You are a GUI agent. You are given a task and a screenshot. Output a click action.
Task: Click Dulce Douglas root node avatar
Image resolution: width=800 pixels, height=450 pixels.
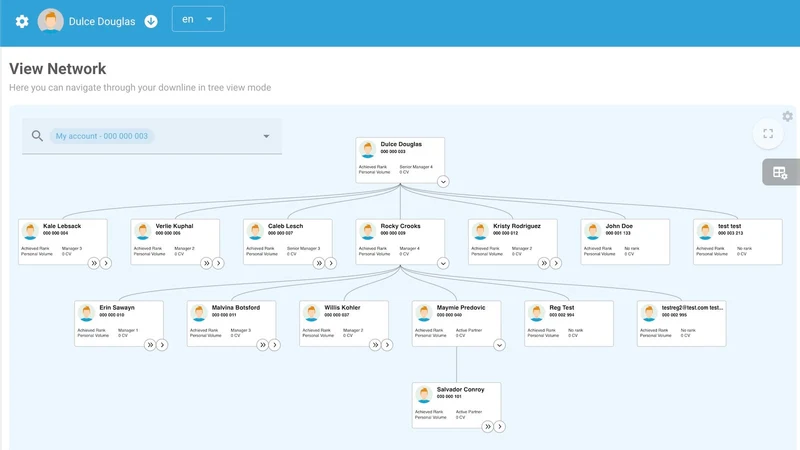tap(367, 149)
